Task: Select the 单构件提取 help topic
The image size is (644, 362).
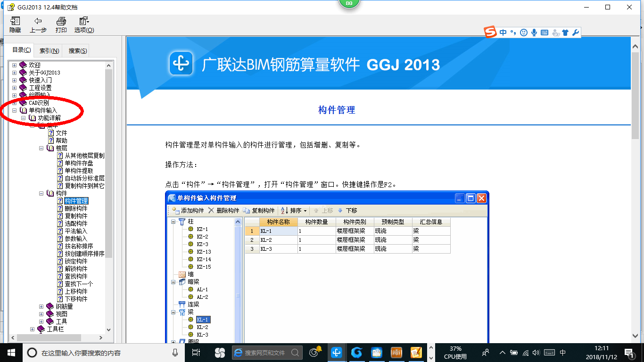Action: (79, 171)
